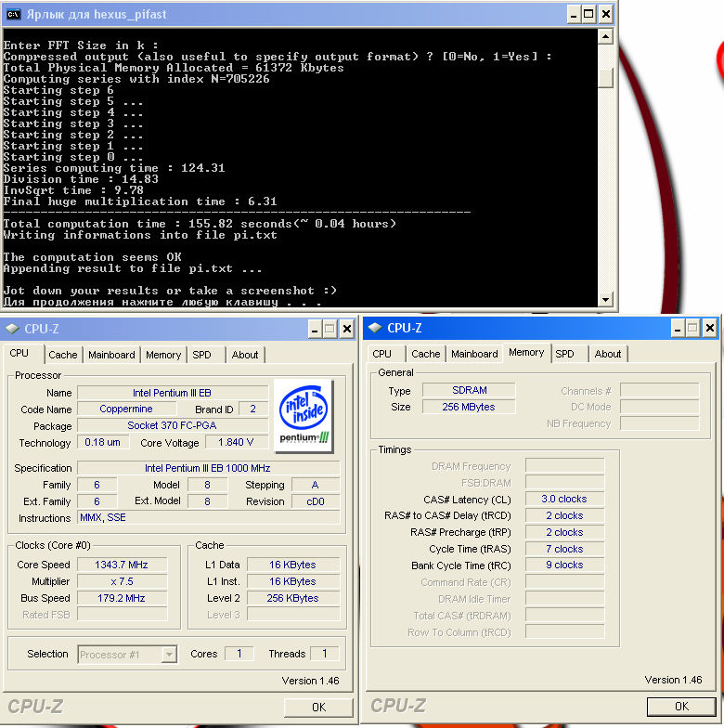Click the Stepping value A

click(316, 485)
